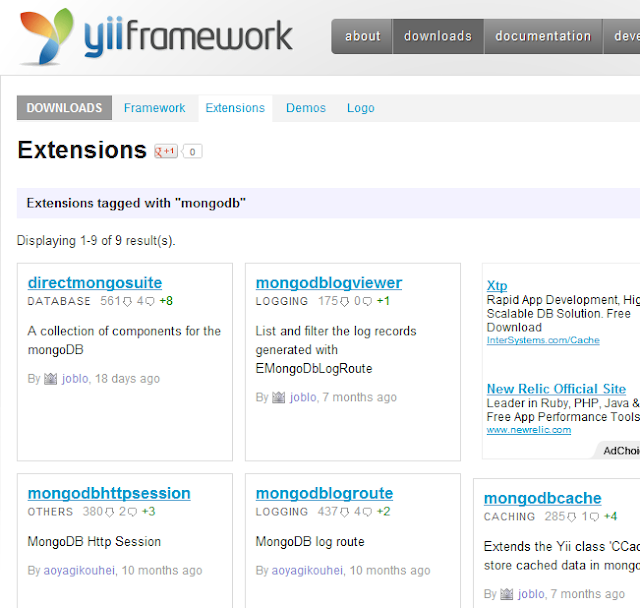
Task: Click the downloads icon next to 380
Action: click(109, 512)
